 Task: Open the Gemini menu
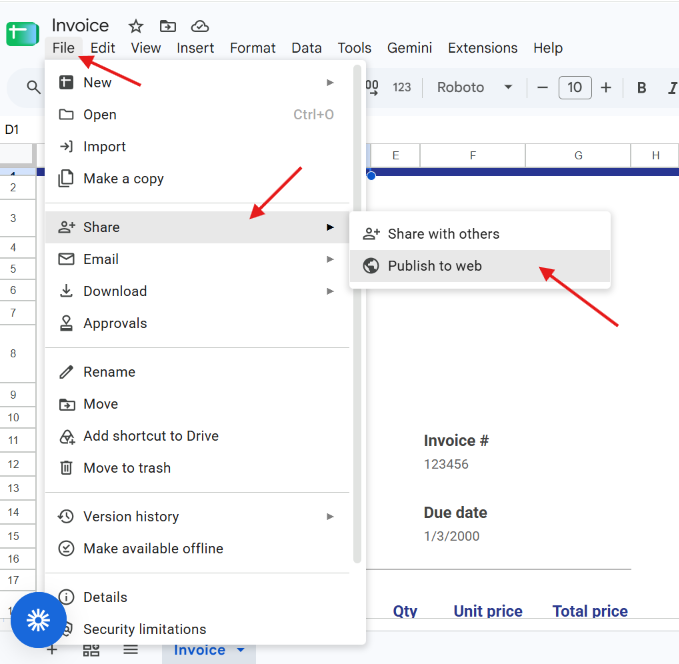(x=409, y=48)
